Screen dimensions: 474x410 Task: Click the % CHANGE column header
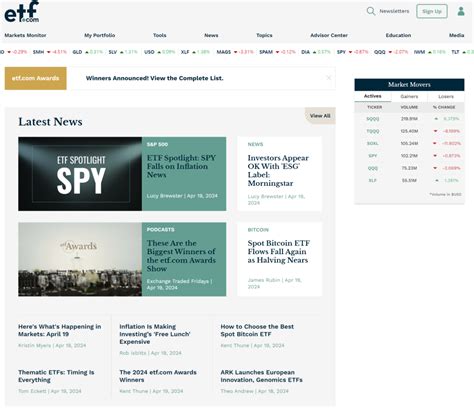click(x=444, y=107)
